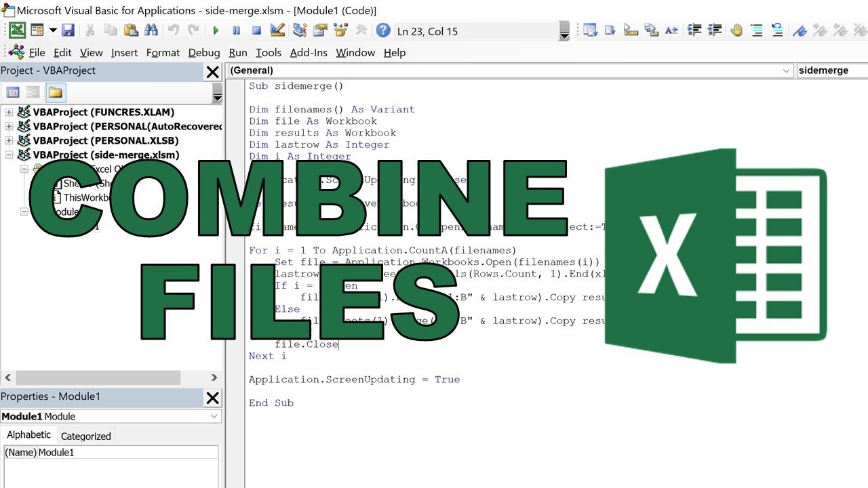Open the Insert object dropdown arrow
868x488 pixels.
52,30
